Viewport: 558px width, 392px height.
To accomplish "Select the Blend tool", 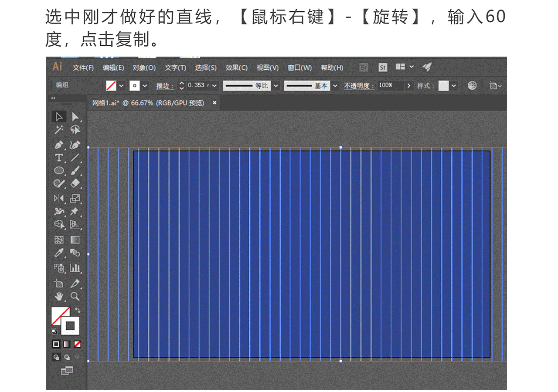I will [75, 253].
